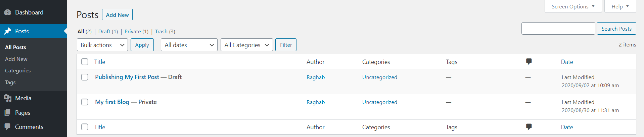Open the Publishing My First Post link
Screen dimensions: 644x137
pyautogui.click(x=127, y=77)
